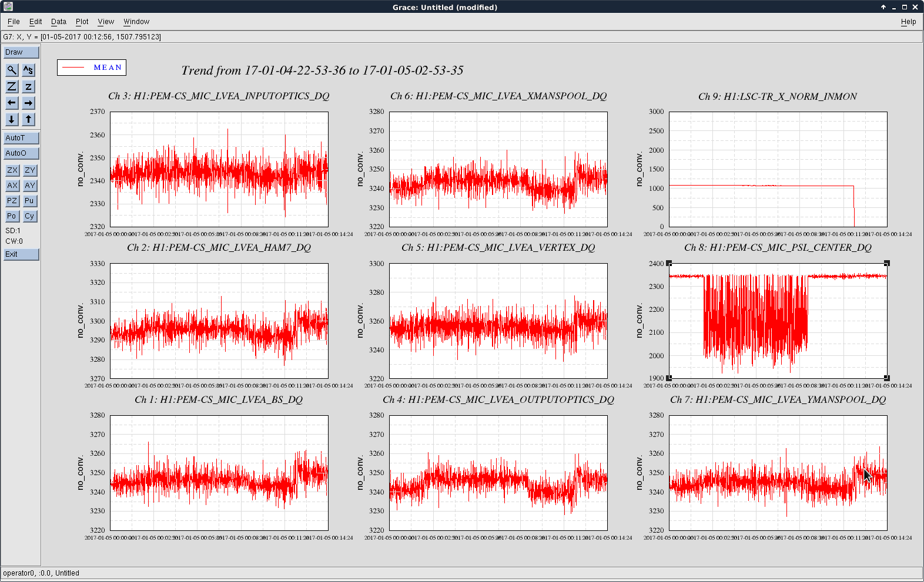Click the ZX zoom button

[12, 170]
